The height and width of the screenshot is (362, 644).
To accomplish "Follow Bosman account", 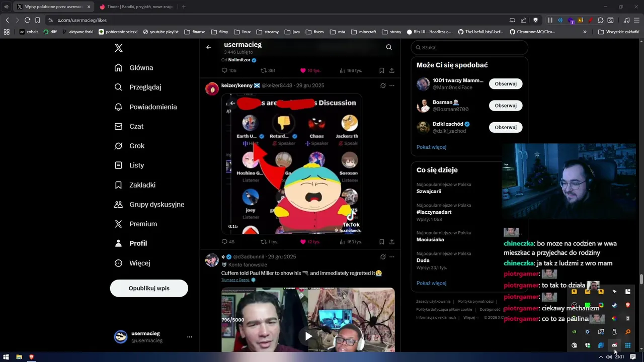I will [x=506, y=106].
